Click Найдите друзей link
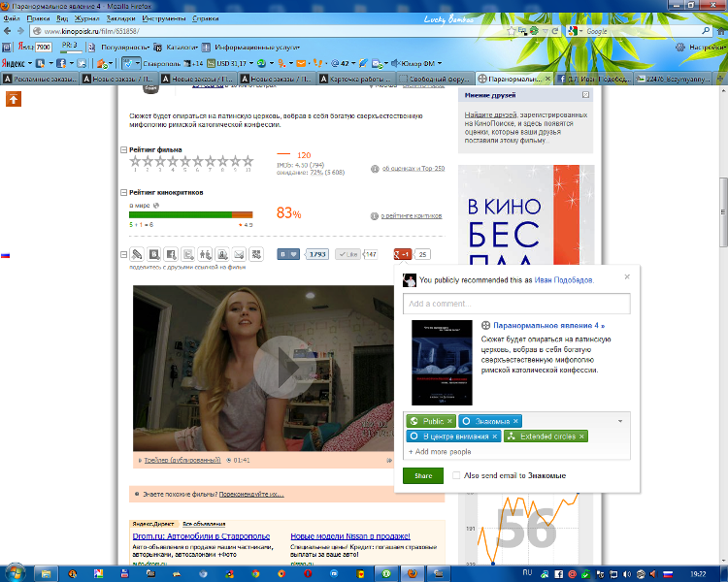This screenshot has height=582, width=728. (x=490, y=114)
